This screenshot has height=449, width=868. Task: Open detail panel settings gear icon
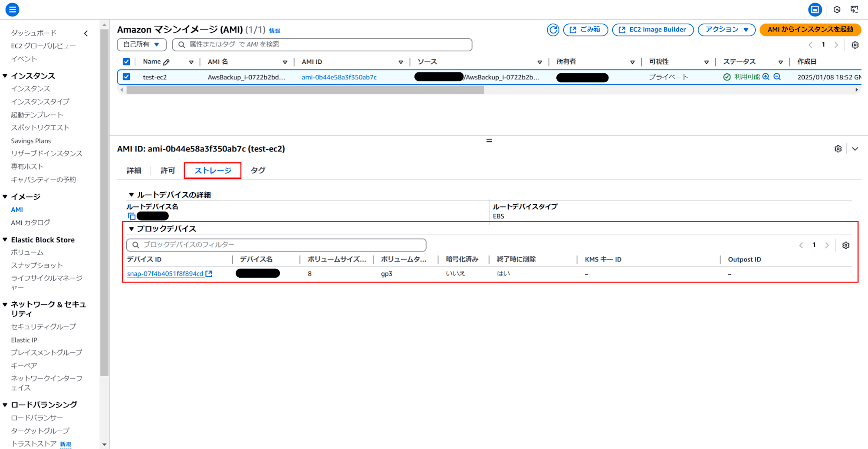838,149
